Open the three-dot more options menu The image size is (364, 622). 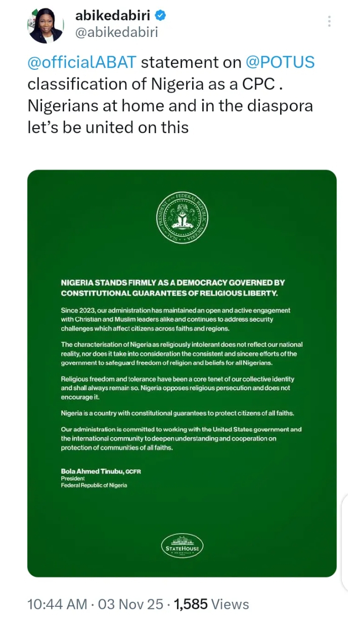click(330, 21)
